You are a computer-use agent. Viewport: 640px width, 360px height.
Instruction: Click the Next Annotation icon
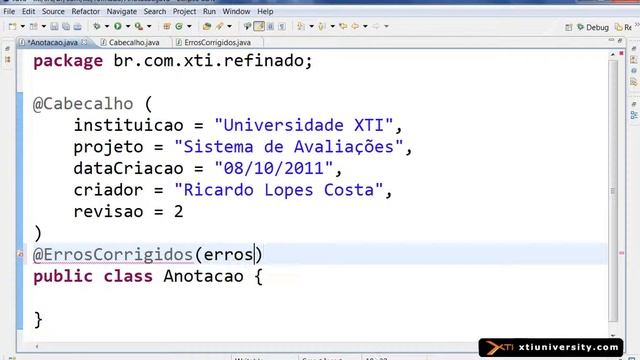click(301, 27)
